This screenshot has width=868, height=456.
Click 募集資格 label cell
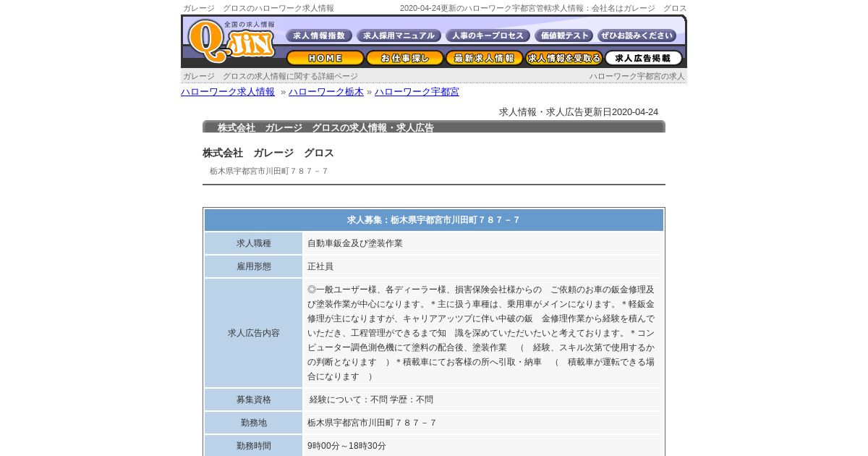tap(253, 400)
